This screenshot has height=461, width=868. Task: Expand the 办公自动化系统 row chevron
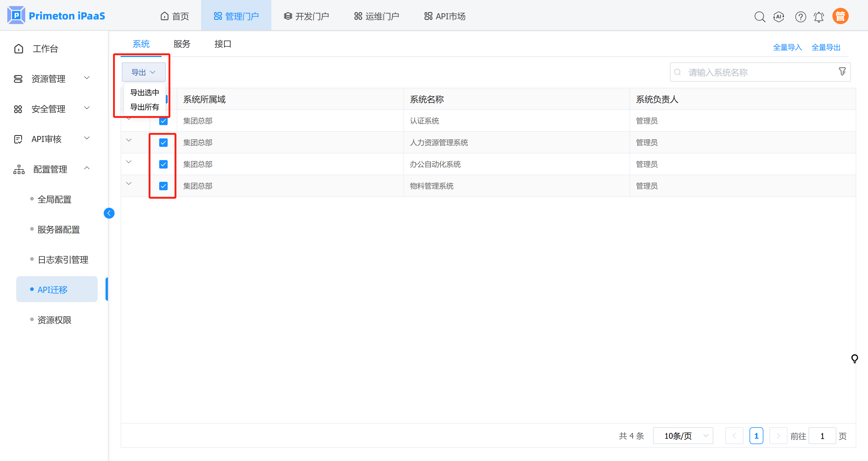(x=129, y=162)
